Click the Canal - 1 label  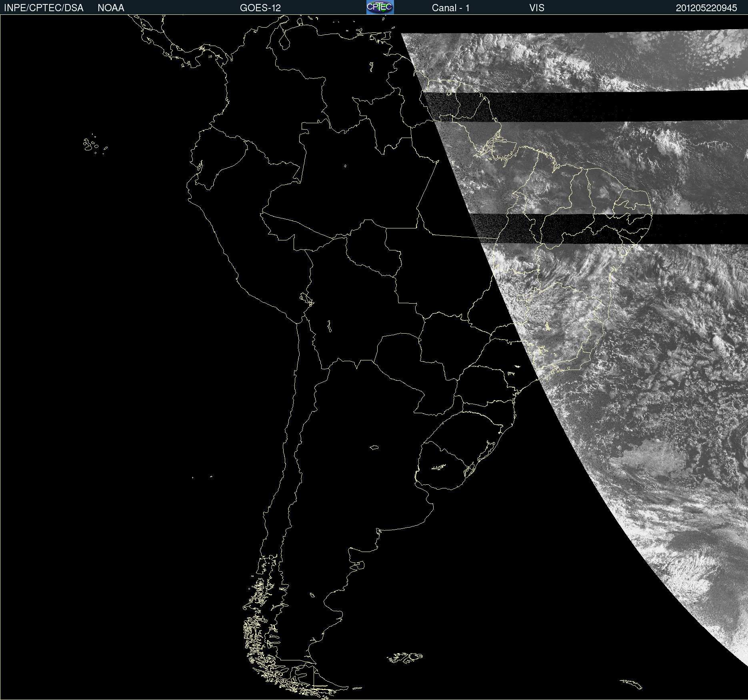coord(450,8)
